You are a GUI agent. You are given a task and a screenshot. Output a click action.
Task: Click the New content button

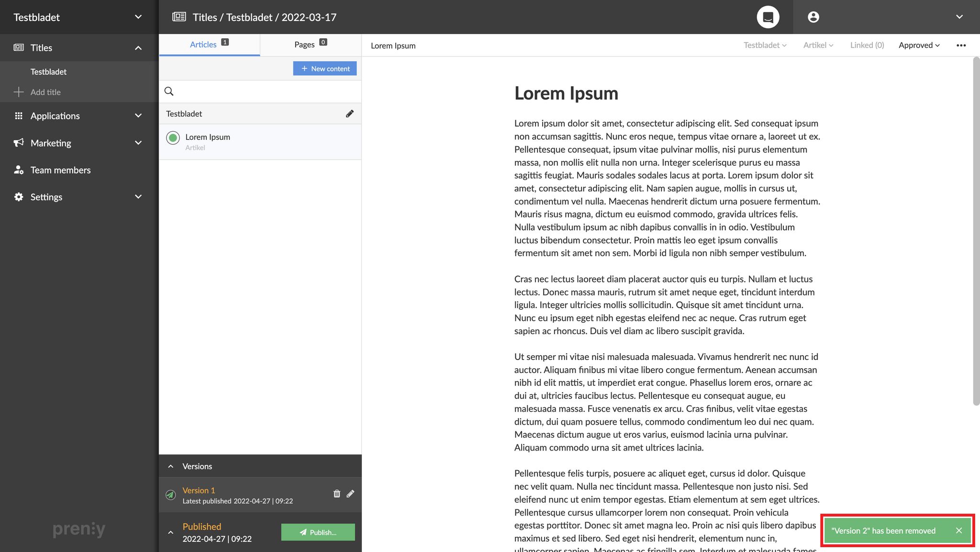pos(324,68)
